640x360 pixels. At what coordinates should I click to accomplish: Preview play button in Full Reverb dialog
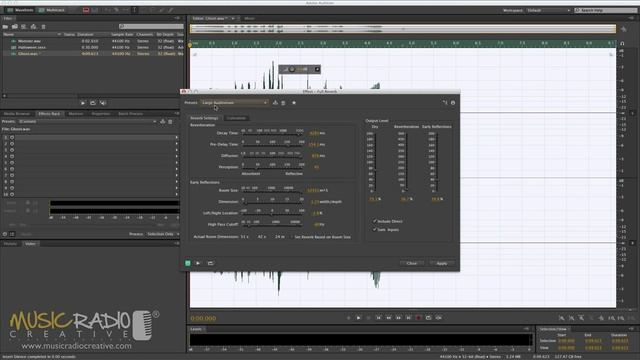(198, 263)
